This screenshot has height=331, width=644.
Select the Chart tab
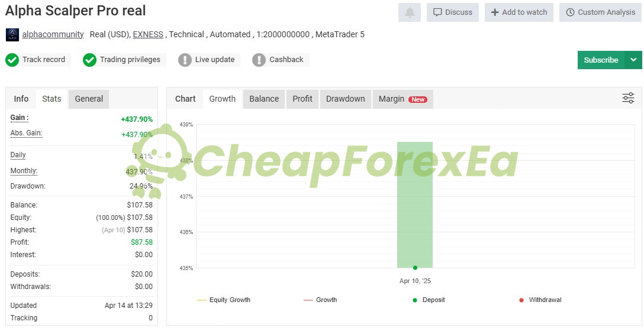pyautogui.click(x=185, y=99)
